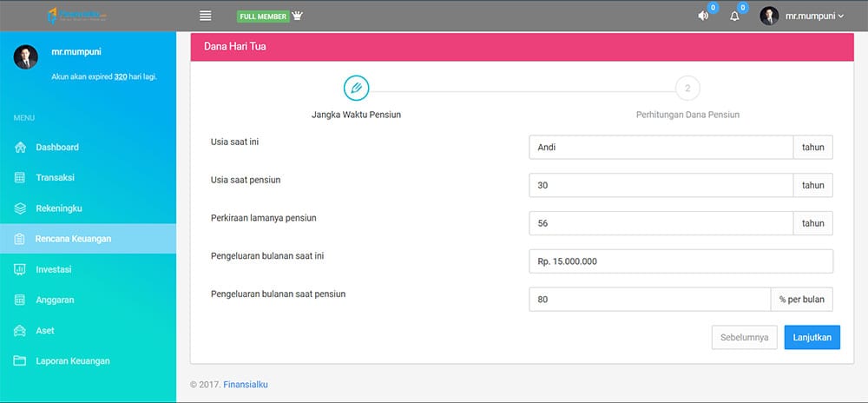This screenshot has height=403, width=868.
Task: Click the Rekeningku layers icon
Action: [x=20, y=208]
